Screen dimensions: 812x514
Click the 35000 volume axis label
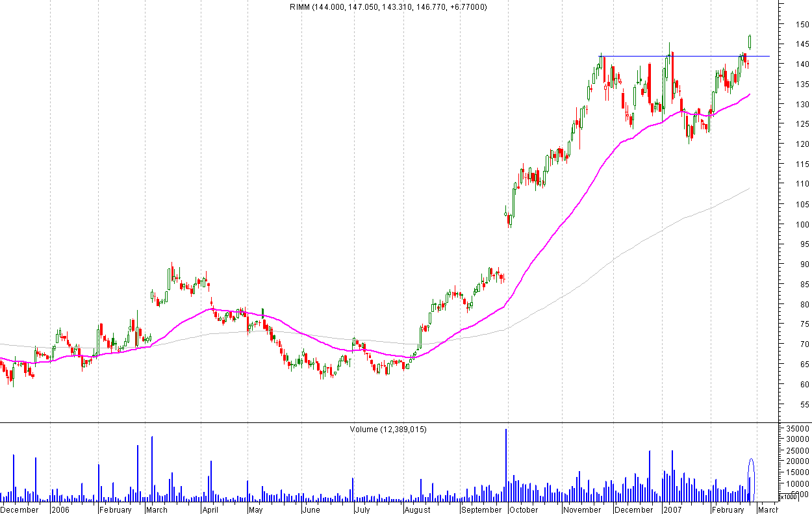[798, 429]
